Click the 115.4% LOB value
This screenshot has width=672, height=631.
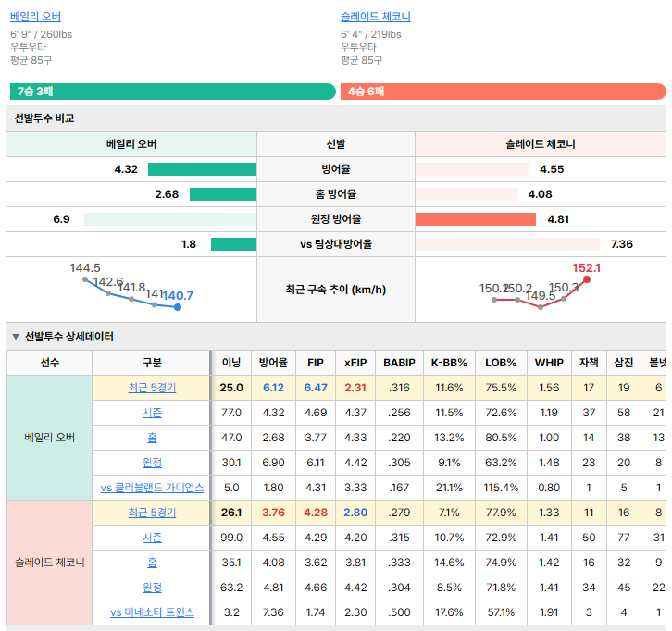coord(501,488)
